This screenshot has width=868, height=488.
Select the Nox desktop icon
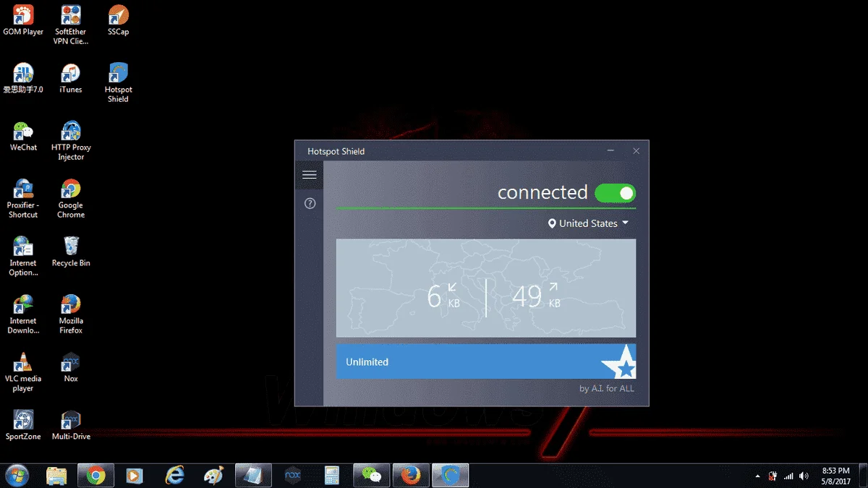[x=71, y=367]
